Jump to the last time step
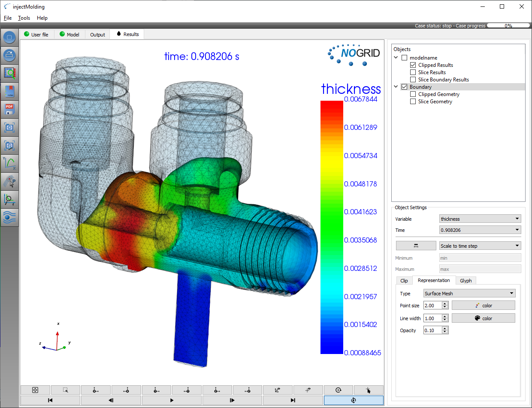The height and width of the screenshot is (408, 532). (x=293, y=400)
